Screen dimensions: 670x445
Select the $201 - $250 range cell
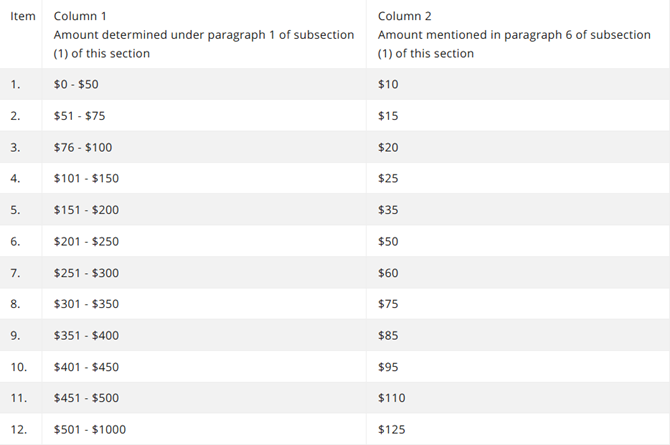point(86,242)
